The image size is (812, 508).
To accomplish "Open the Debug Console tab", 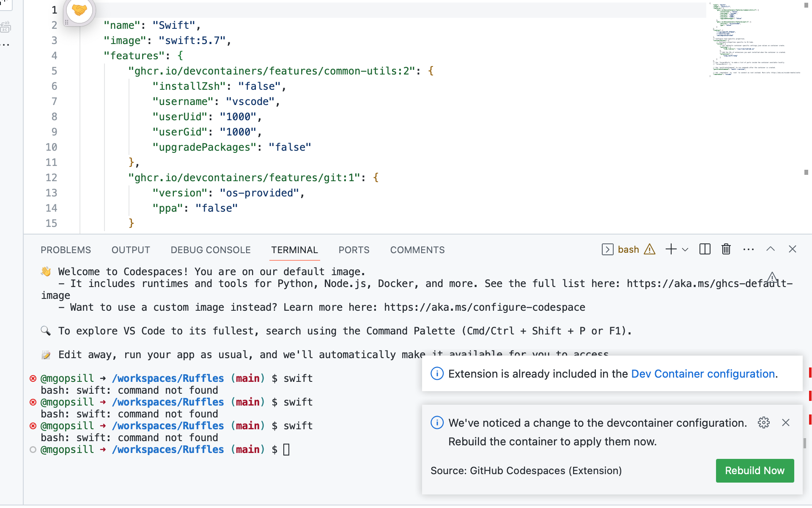I will [x=211, y=250].
